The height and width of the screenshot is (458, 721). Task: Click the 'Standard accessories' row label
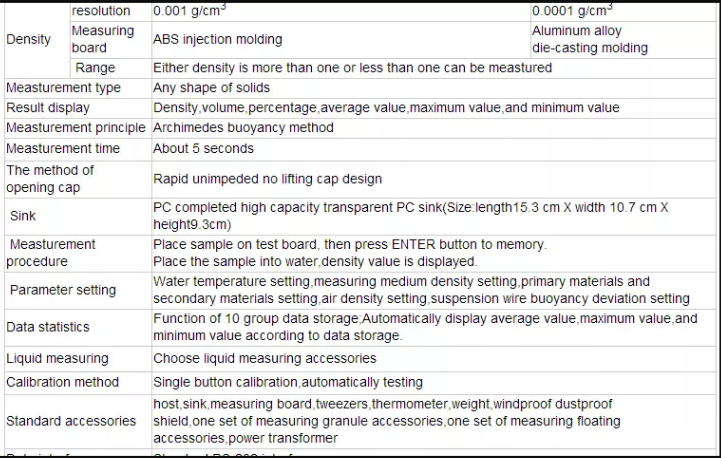[x=71, y=421]
